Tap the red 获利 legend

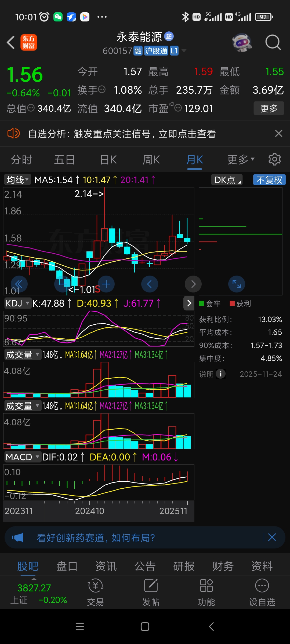coord(240,303)
